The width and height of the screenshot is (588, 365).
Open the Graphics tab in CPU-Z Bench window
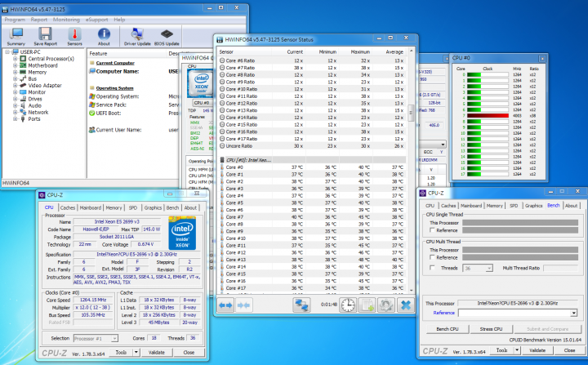pos(533,206)
